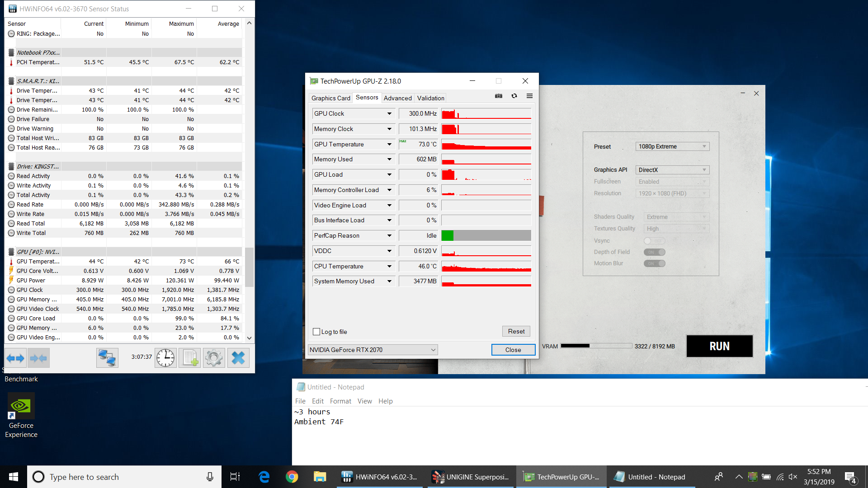Image resolution: width=868 pixels, height=488 pixels.
Task: Toggle Depth of Field switch
Action: (x=654, y=252)
